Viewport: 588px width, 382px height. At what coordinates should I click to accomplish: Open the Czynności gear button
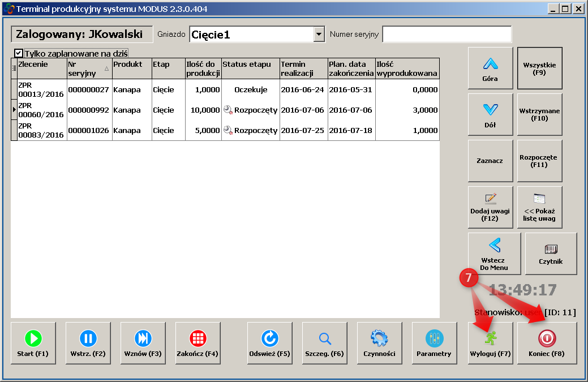(379, 343)
